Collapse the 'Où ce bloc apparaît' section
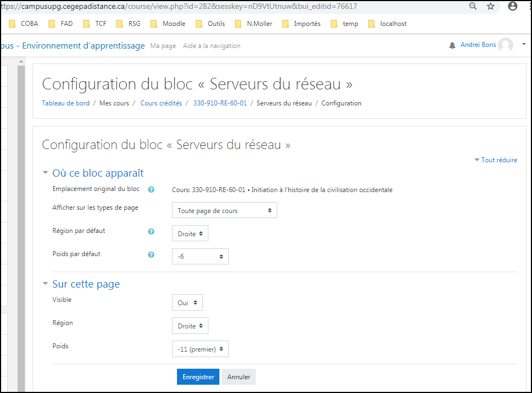 point(98,173)
